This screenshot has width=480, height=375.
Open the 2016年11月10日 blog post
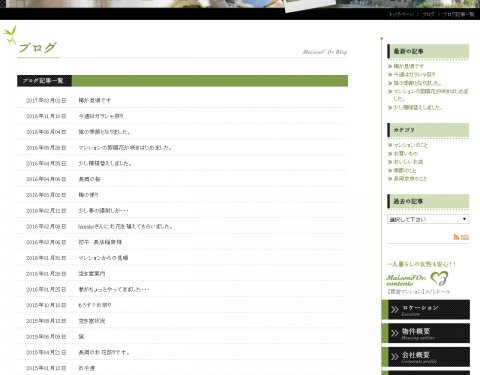click(101, 116)
